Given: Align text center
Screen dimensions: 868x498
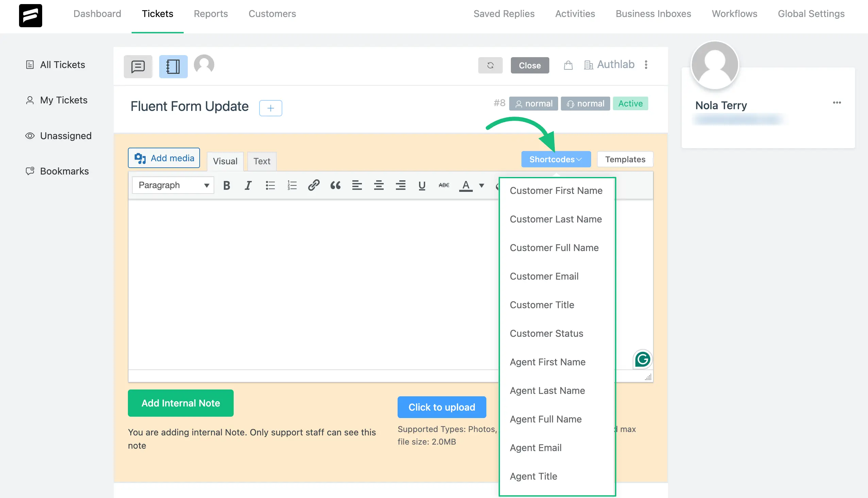Looking at the screenshot, I should [379, 185].
